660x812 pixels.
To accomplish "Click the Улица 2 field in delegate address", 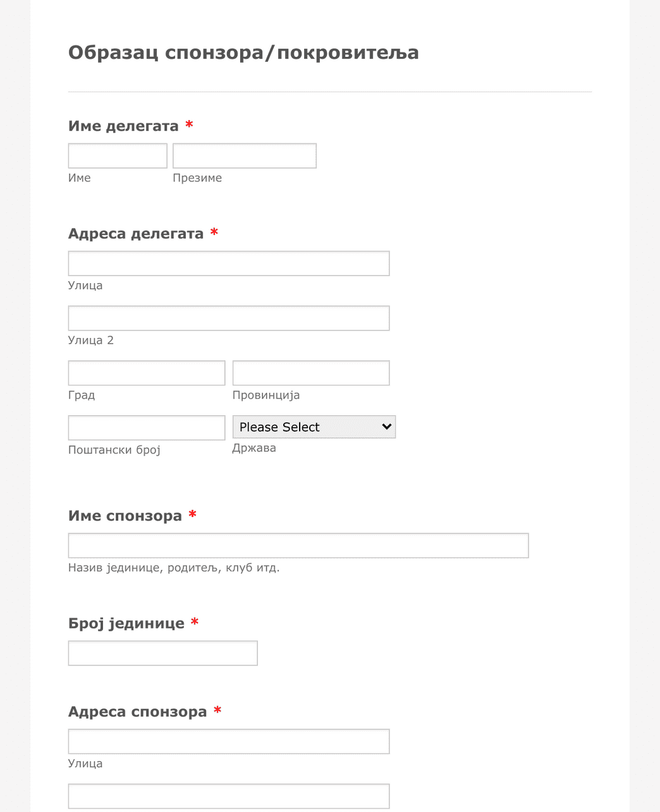I will [228, 318].
